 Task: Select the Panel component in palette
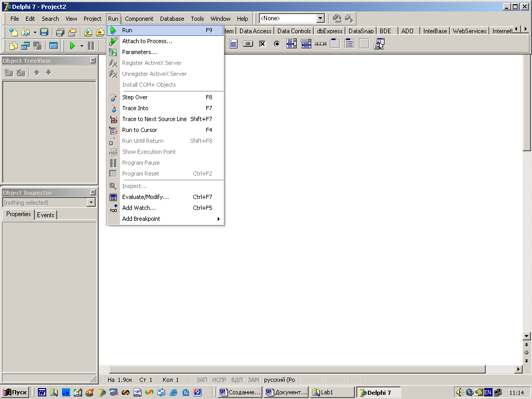coord(364,44)
